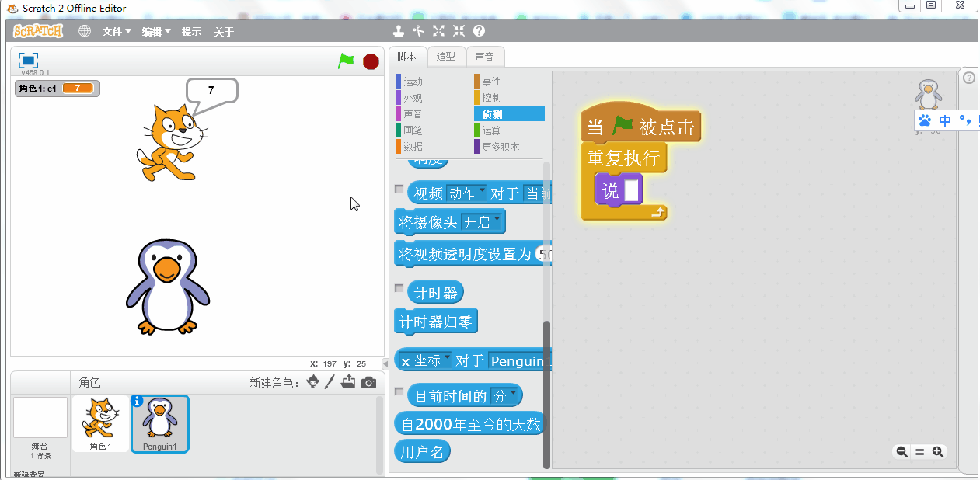Select 角色1 cat sprite thumbnail
Screen dimensions: 980x480
coord(101,423)
